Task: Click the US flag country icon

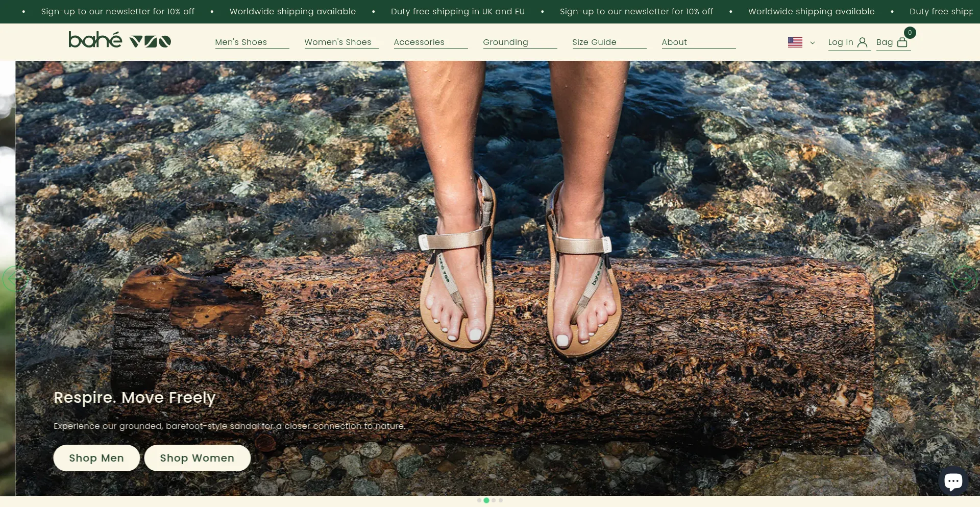Action: pos(795,42)
